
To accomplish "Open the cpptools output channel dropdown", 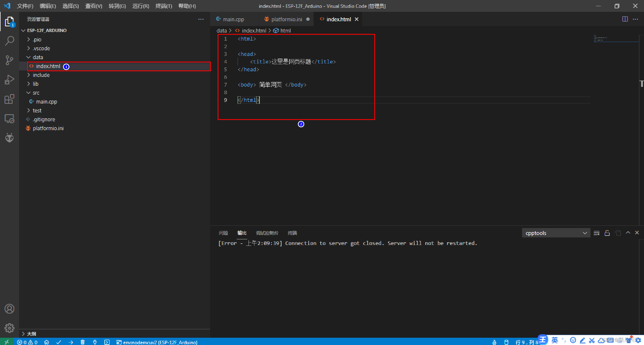I will pos(556,233).
